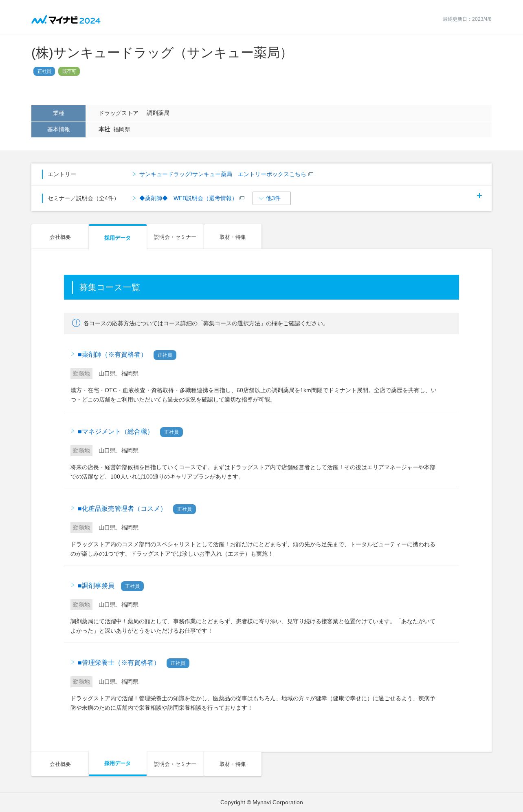The height and width of the screenshot is (812, 523).
Task: Click the セミナー／説明会（全4件） label
Action: point(84,198)
